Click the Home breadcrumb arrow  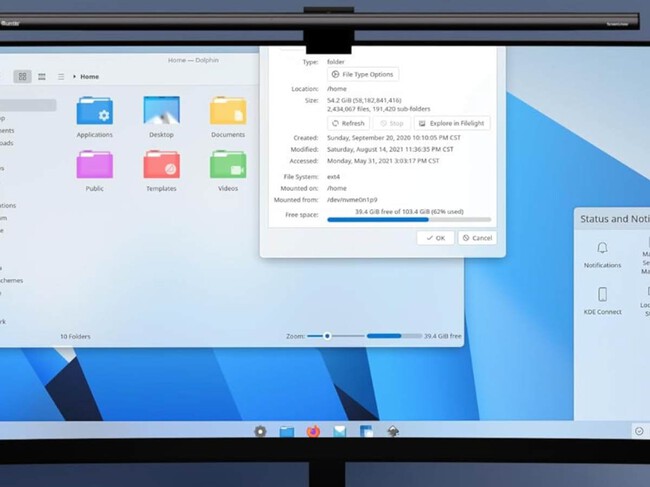pyautogui.click(x=75, y=76)
